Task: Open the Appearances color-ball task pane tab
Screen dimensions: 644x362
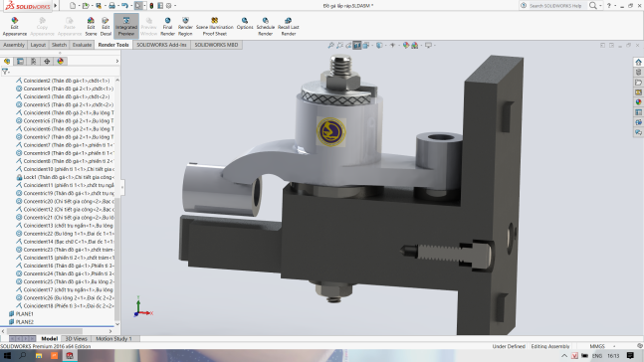Action: point(638,102)
